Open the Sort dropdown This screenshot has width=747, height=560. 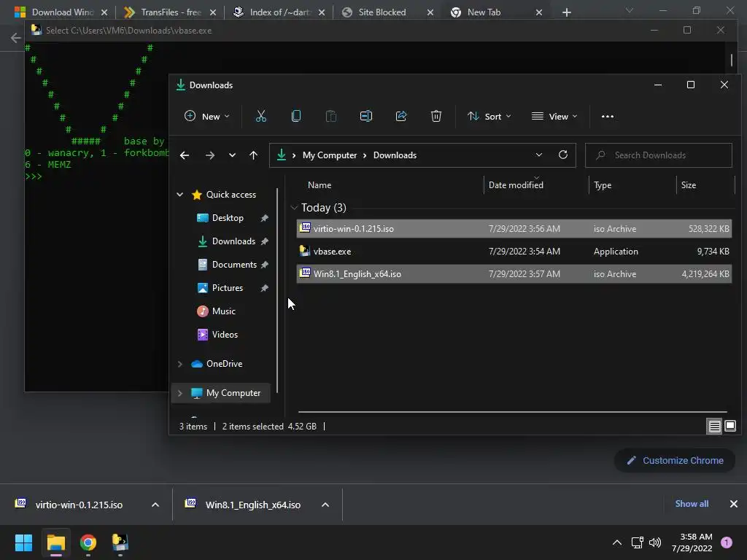point(489,116)
